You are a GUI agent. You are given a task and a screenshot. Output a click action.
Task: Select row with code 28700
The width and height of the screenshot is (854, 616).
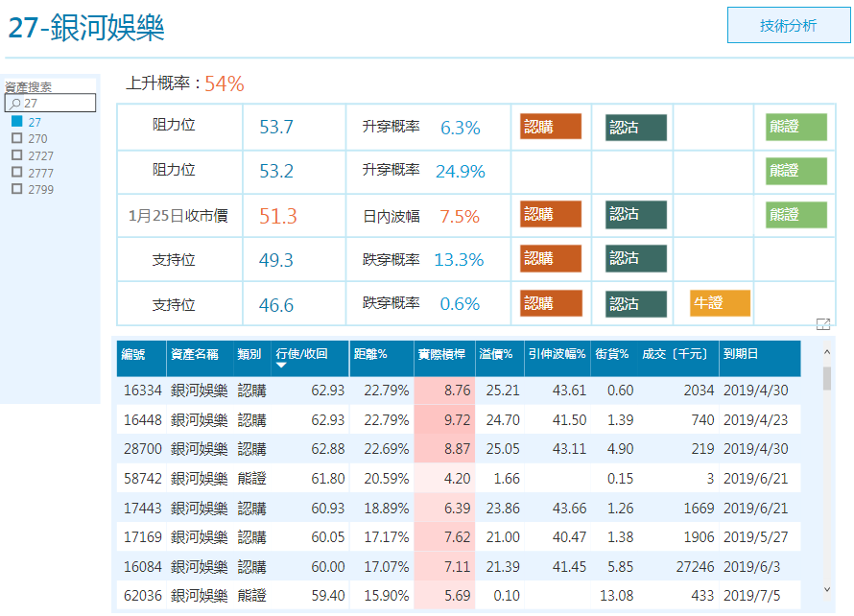(459, 449)
